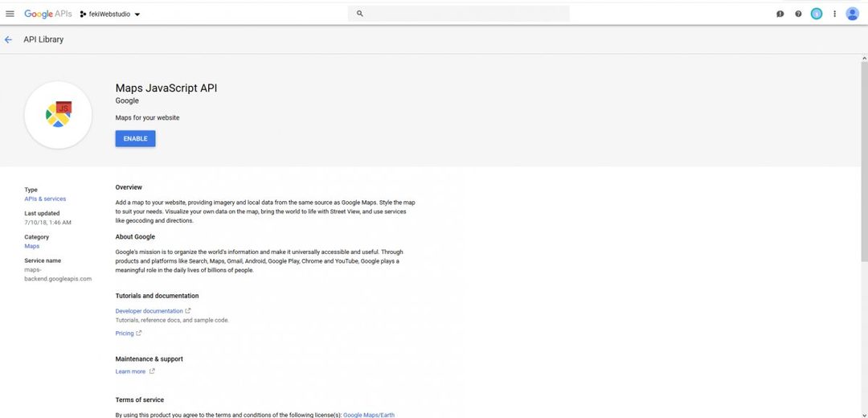Viewport: 868px width, 418px height.
Task: Open the user account avatar
Action: (853, 14)
